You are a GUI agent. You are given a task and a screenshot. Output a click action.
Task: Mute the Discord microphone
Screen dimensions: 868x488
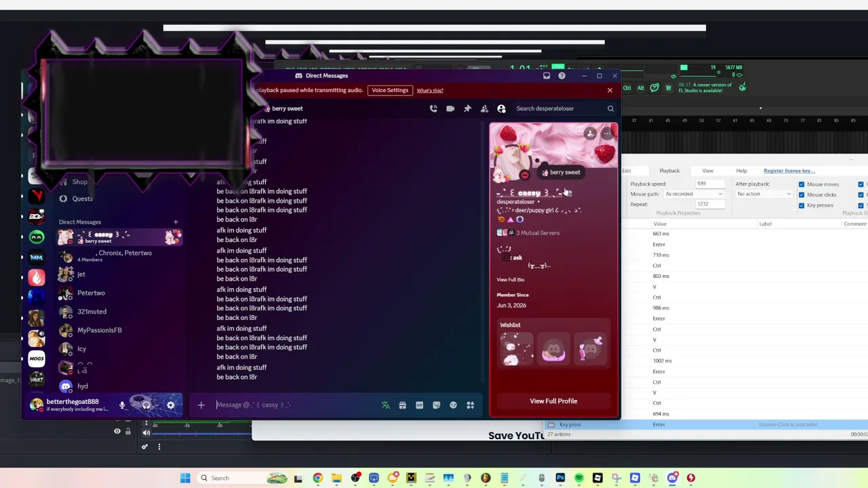point(122,405)
